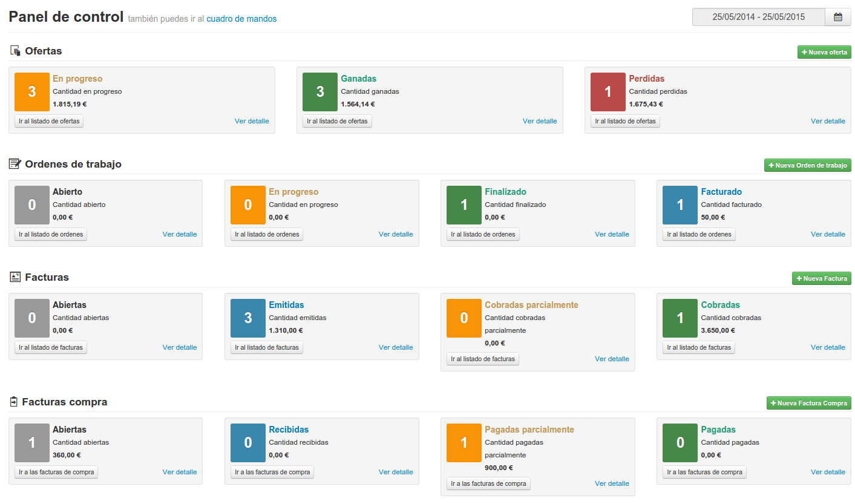
Task: Click the green Finalizado count tile
Action: point(464,205)
